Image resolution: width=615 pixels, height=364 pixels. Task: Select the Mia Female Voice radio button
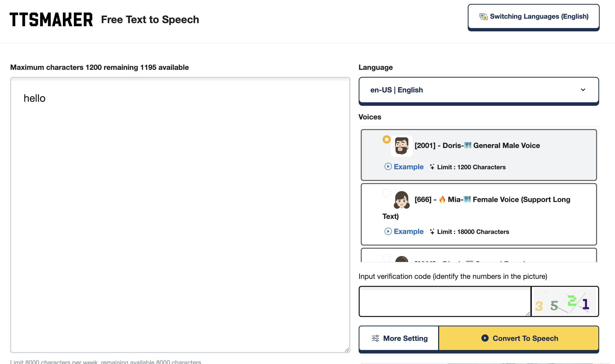[x=387, y=193]
